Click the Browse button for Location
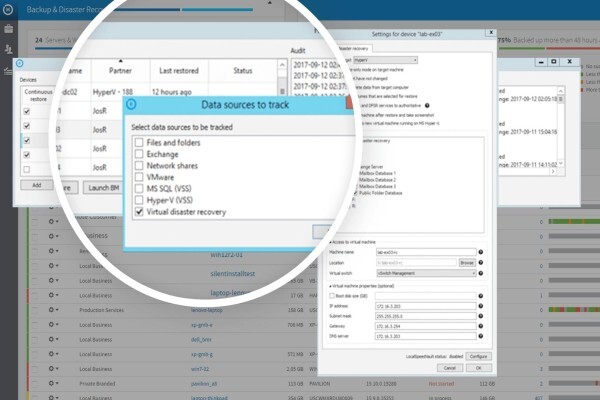600x400 pixels. pyautogui.click(x=467, y=263)
